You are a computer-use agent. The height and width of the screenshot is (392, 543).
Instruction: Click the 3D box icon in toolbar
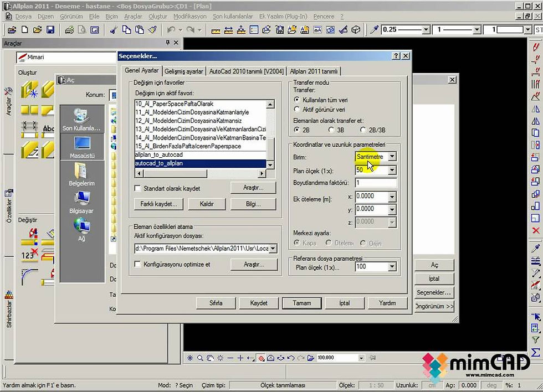(x=356, y=30)
